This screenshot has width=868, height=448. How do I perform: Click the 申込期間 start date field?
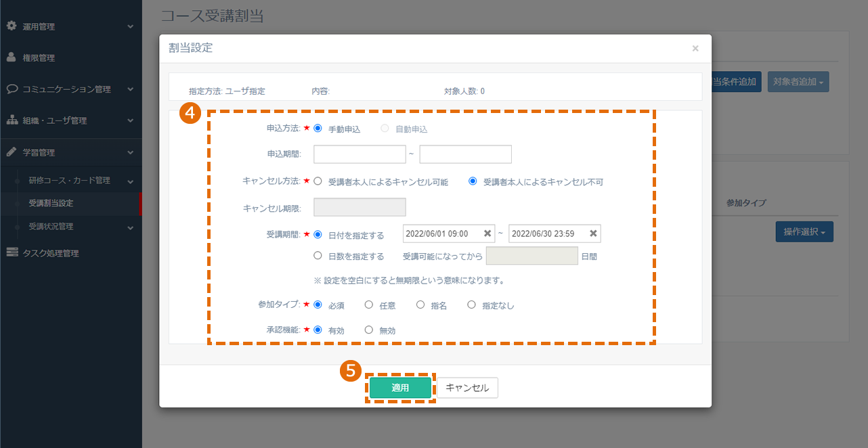tap(360, 154)
